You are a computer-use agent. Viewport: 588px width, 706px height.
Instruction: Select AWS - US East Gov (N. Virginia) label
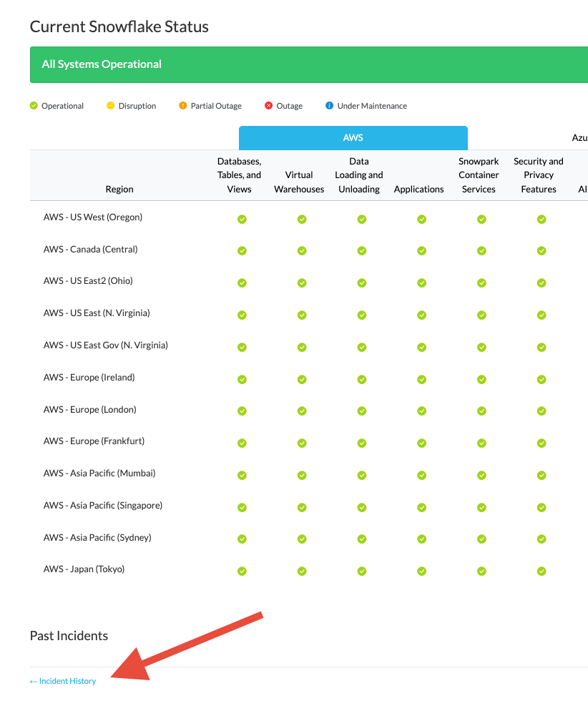click(106, 345)
